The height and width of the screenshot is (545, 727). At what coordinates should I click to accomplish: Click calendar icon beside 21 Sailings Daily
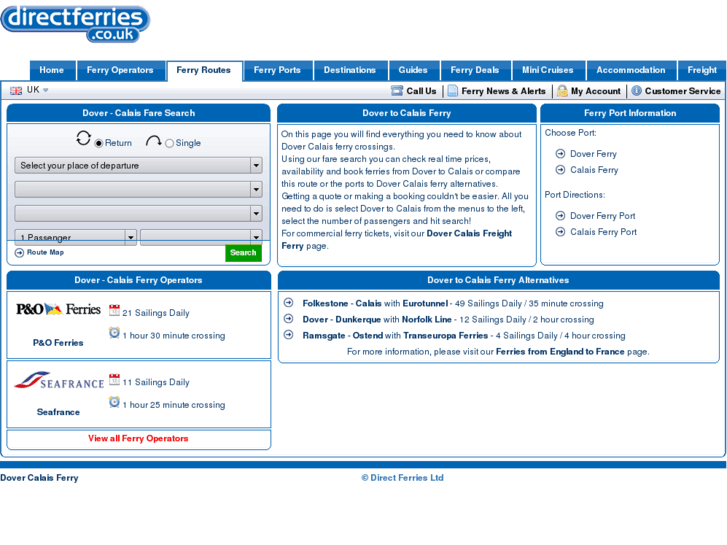click(114, 310)
